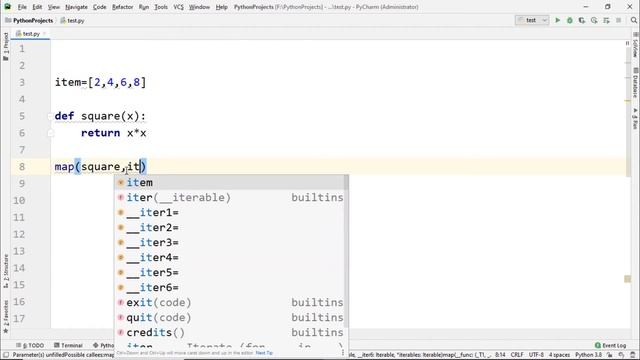Open the Run menu
The image size is (640, 360).
(x=144, y=7)
